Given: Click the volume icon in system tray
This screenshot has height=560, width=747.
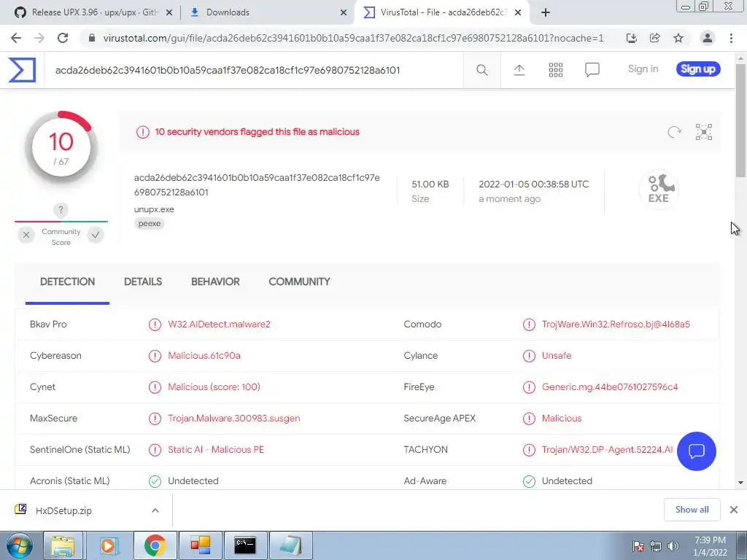Looking at the screenshot, I should tap(673, 546).
